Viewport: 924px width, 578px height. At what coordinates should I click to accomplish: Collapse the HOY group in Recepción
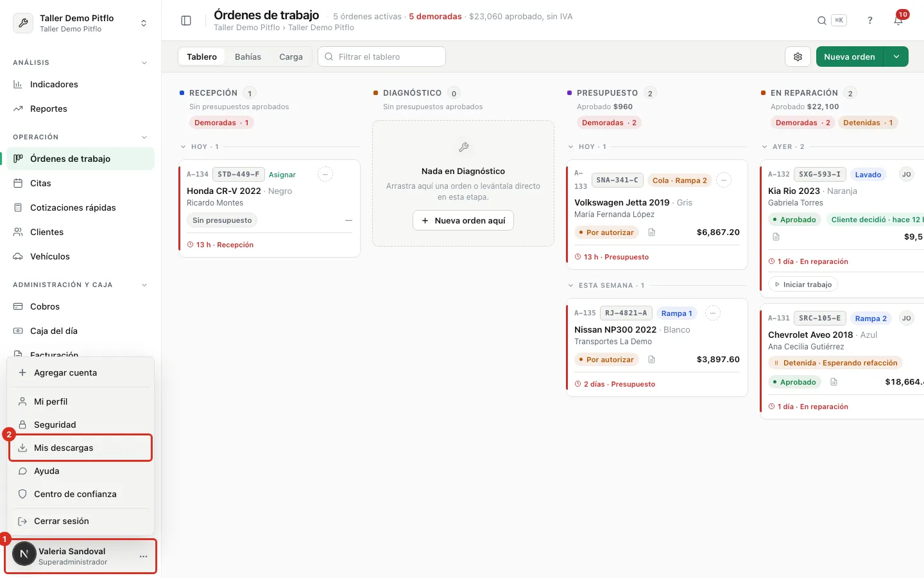point(184,147)
